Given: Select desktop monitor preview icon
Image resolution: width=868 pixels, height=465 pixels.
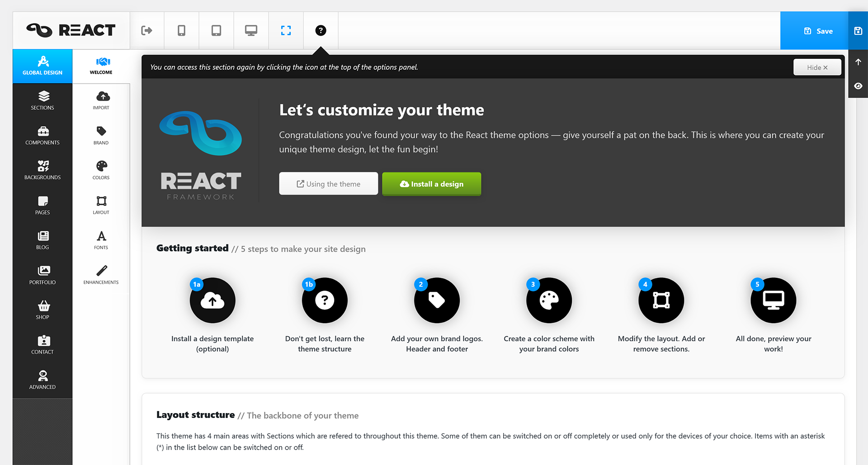Looking at the screenshot, I should (251, 31).
